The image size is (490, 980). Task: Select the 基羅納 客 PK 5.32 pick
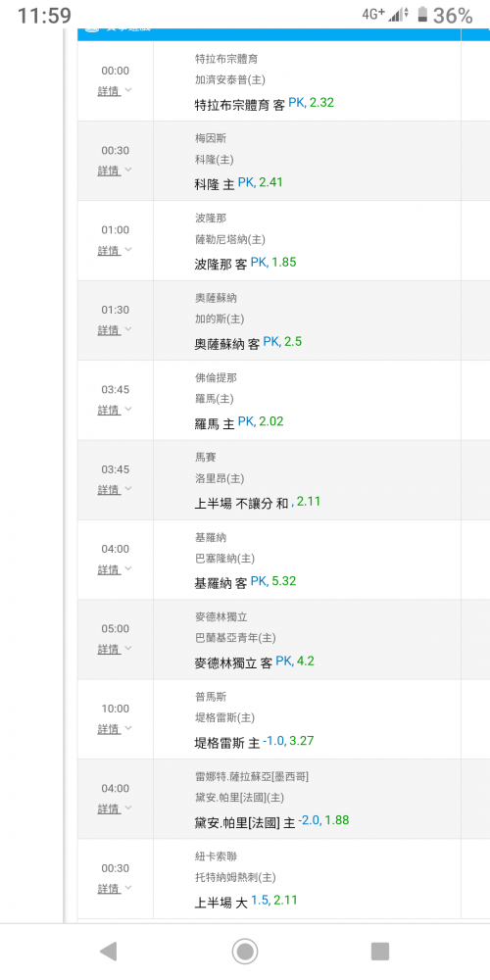(246, 582)
